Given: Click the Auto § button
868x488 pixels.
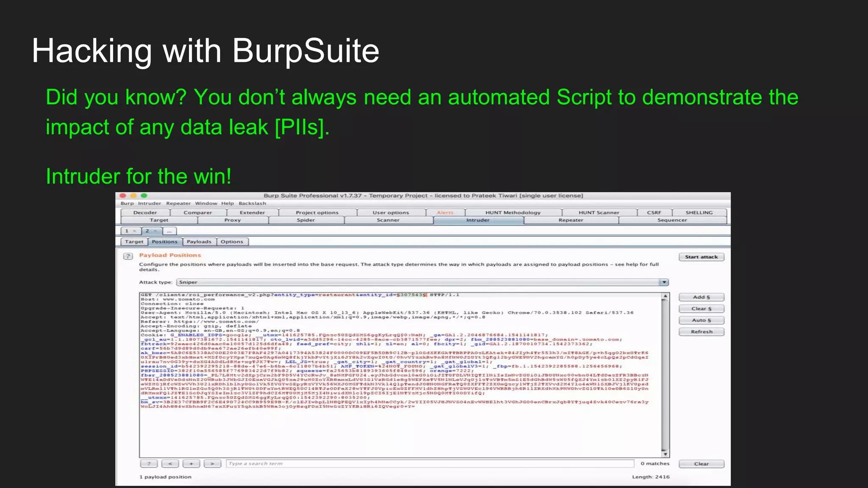Looking at the screenshot, I should (x=701, y=320).
